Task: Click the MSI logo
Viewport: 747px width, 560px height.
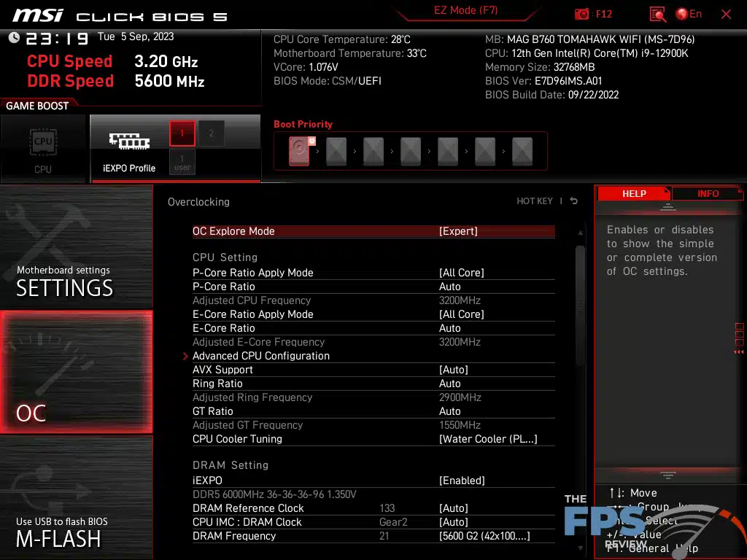Action: point(38,15)
